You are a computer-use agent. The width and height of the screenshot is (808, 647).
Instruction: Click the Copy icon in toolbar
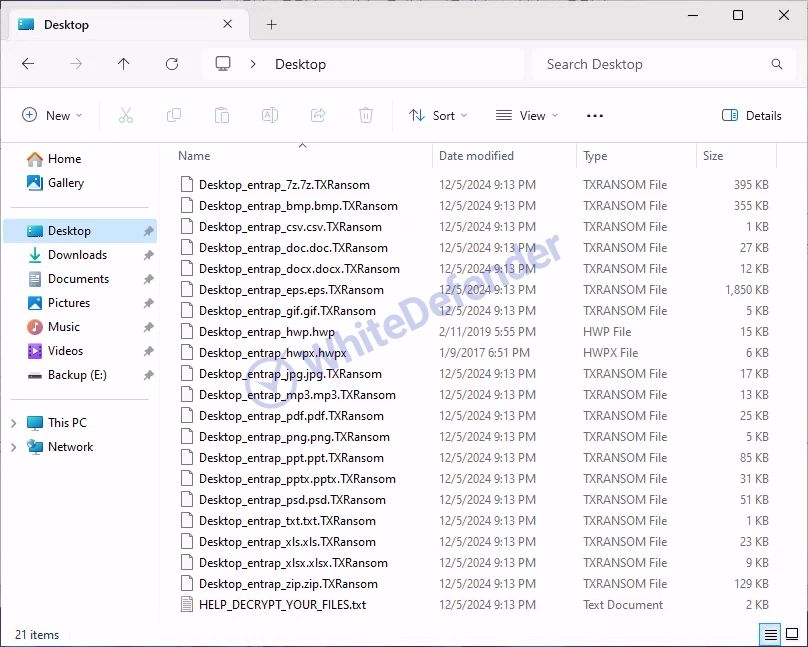(174, 115)
